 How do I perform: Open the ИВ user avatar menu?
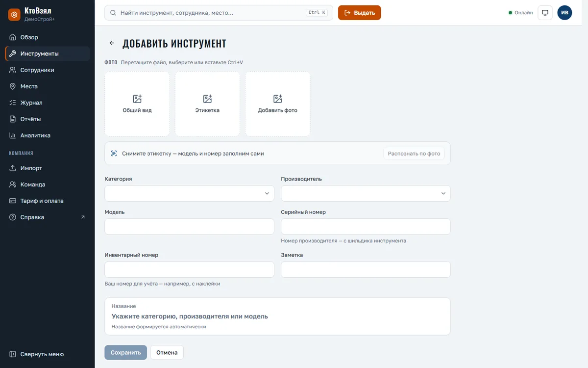tap(564, 13)
